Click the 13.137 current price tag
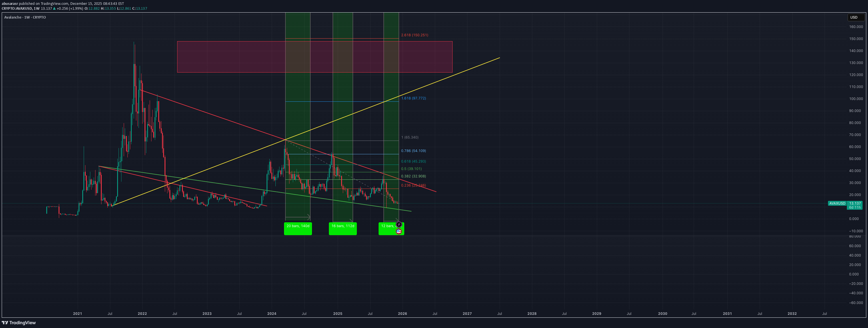The width and height of the screenshot is (868, 328). tap(855, 203)
